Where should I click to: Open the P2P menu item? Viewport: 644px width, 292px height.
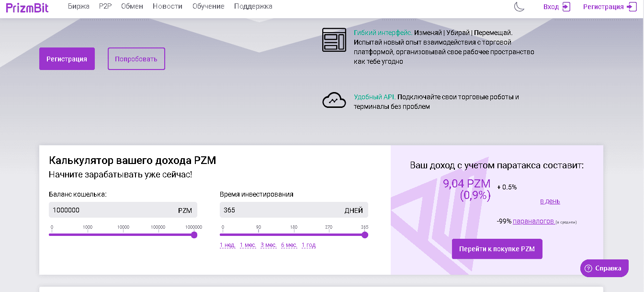point(105,7)
